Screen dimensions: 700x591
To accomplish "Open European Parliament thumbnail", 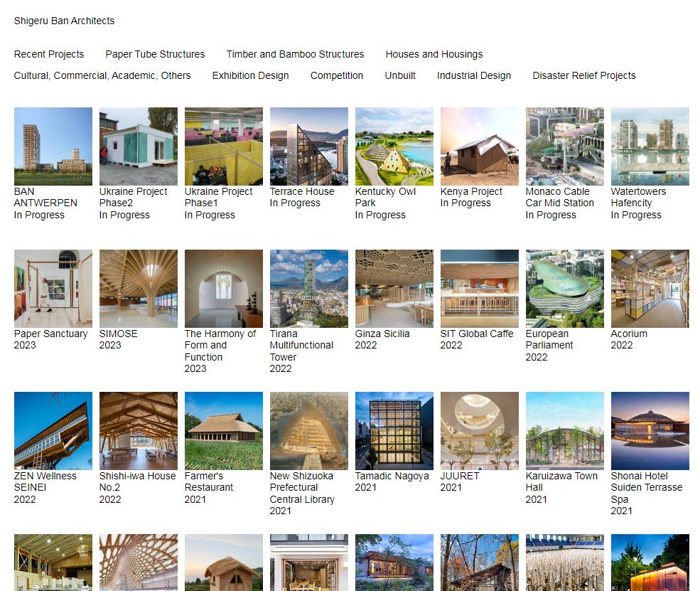I will point(565,289).
